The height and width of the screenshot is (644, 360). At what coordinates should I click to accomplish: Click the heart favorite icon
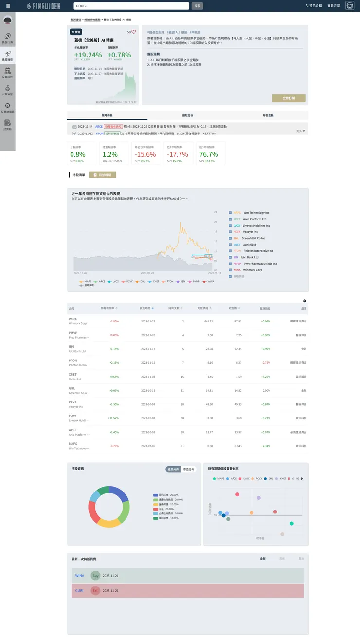[x=134, y=32]
